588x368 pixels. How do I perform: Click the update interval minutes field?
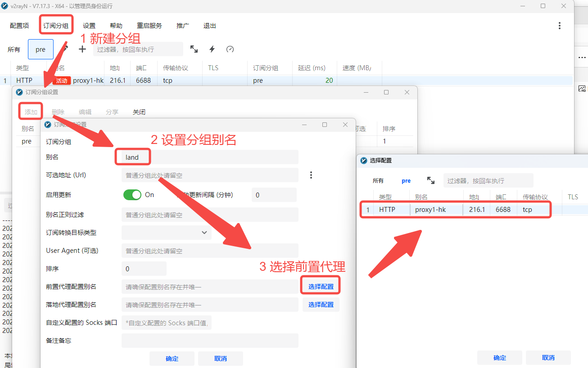coord(274,195)
